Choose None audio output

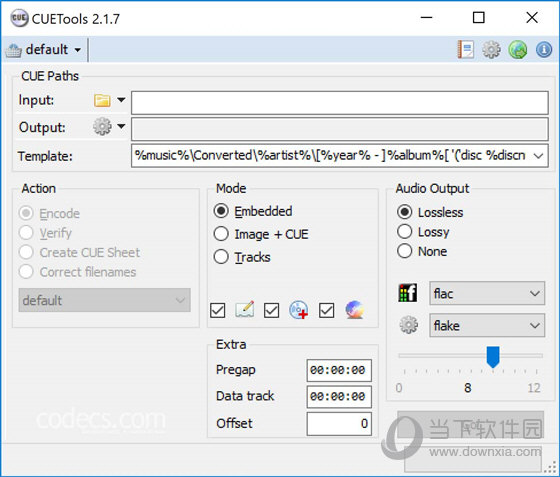(405, 251)
